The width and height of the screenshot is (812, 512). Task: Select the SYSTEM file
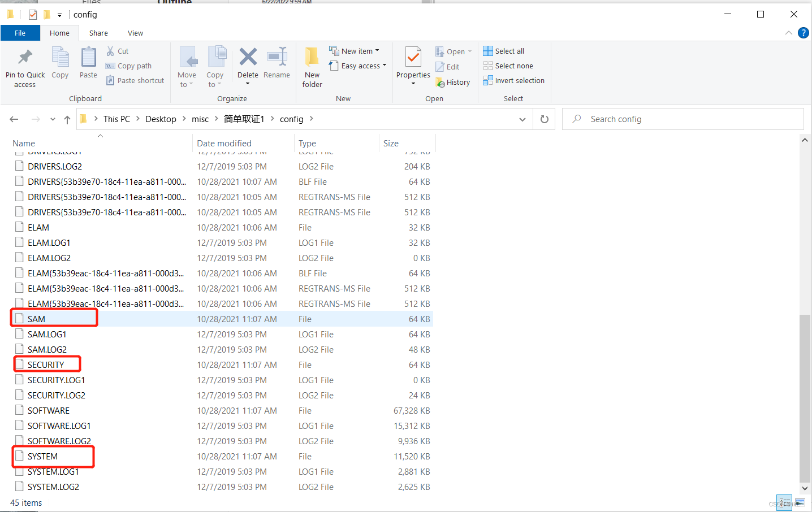pyautogui.click(x=222, y=456)
